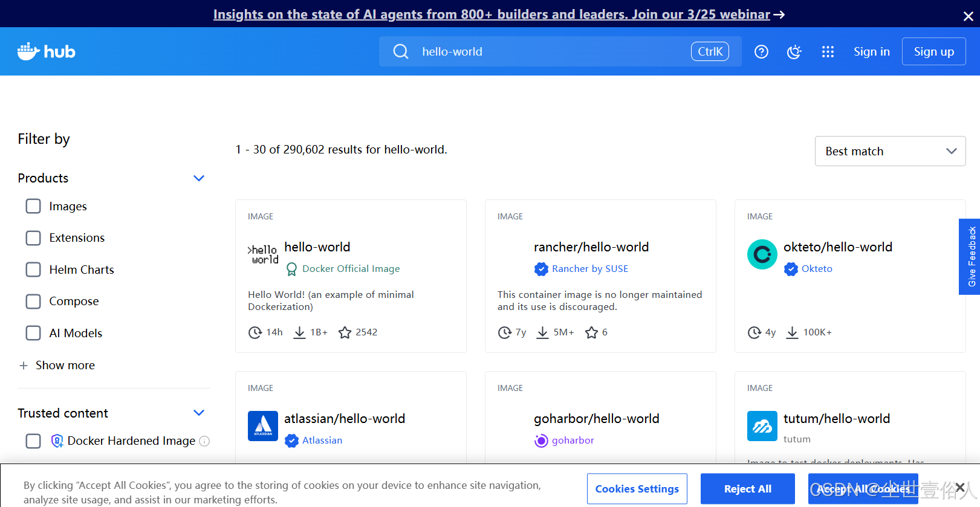Collapse the Products filter section
This screenshot has width=980, height=507.
pos(199,178)
